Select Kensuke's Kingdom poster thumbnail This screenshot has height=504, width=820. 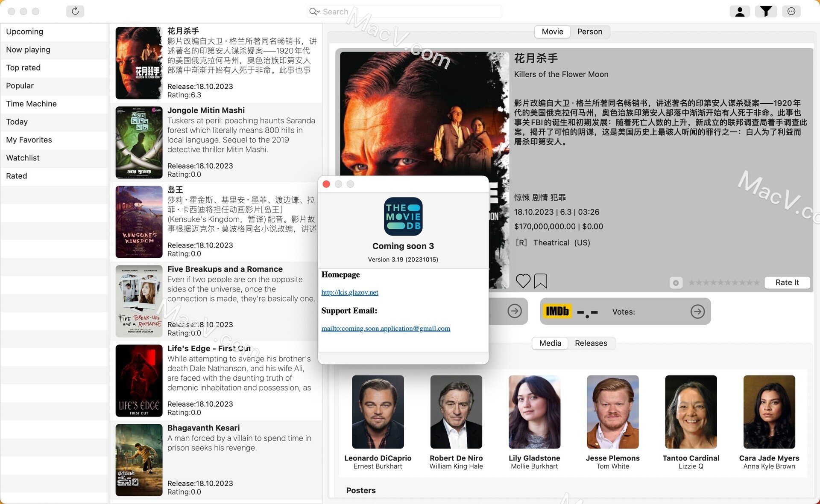coord(139,222)
